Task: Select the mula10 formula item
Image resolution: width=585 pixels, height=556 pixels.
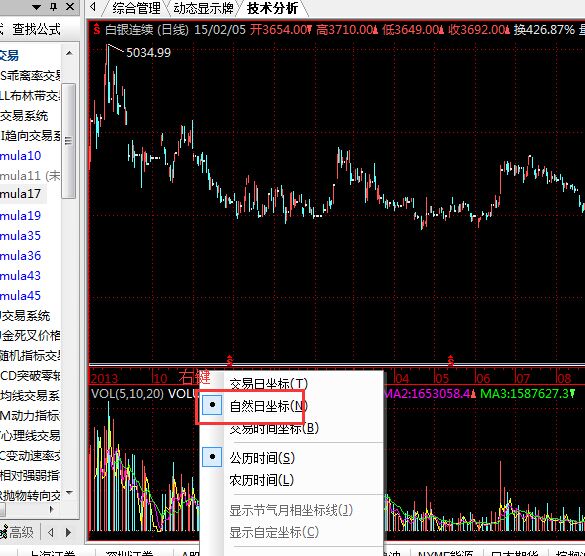Action: [x=21, y=156]
